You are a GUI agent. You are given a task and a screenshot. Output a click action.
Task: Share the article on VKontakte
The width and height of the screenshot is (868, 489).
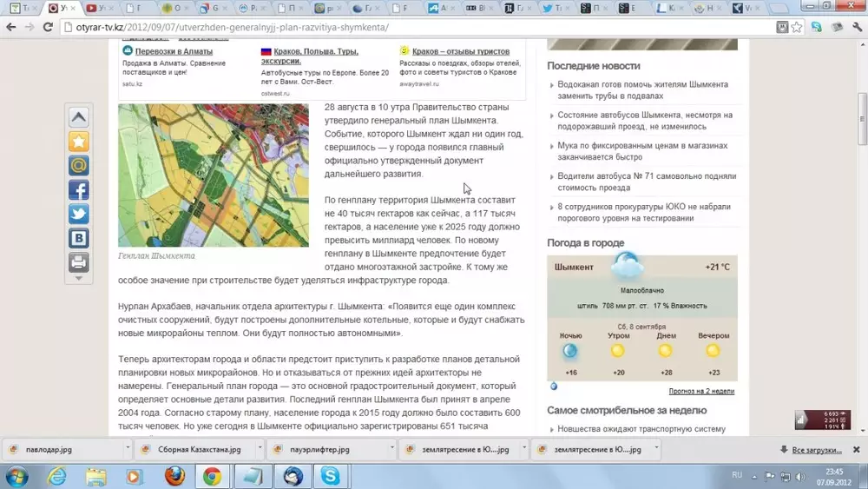pyautogui.click(x=78, y=239)
